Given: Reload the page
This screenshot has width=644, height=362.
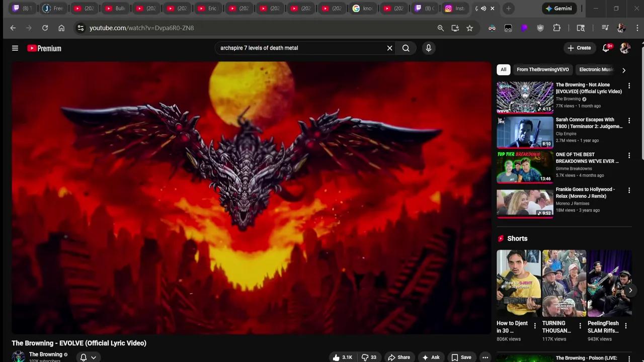Looking at the screenshot, I should click(x=45, y=28).
